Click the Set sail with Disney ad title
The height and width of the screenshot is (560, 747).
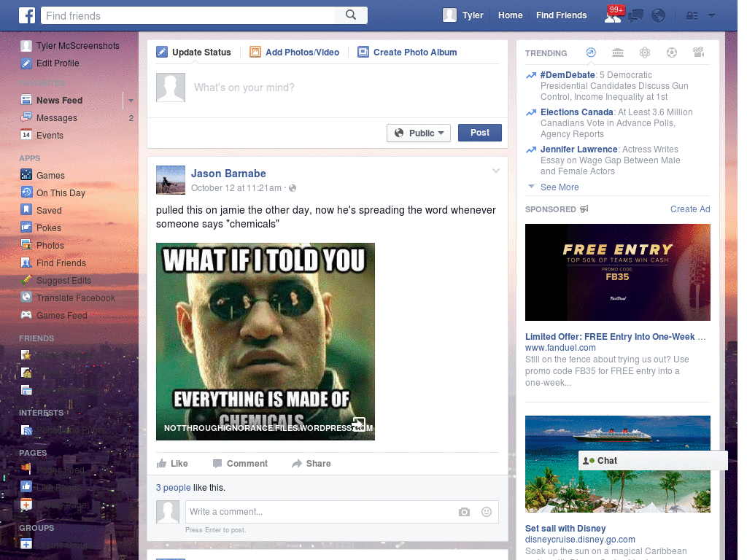565,528
